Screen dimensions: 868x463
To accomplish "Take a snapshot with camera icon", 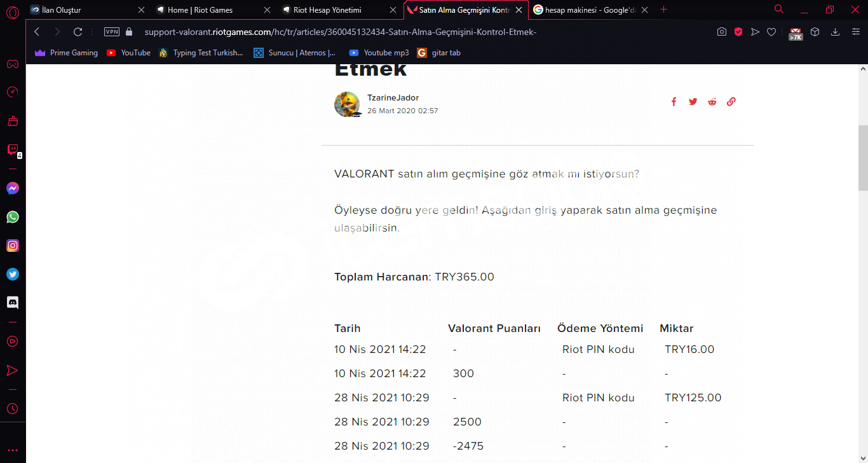I will click(721, 32).
